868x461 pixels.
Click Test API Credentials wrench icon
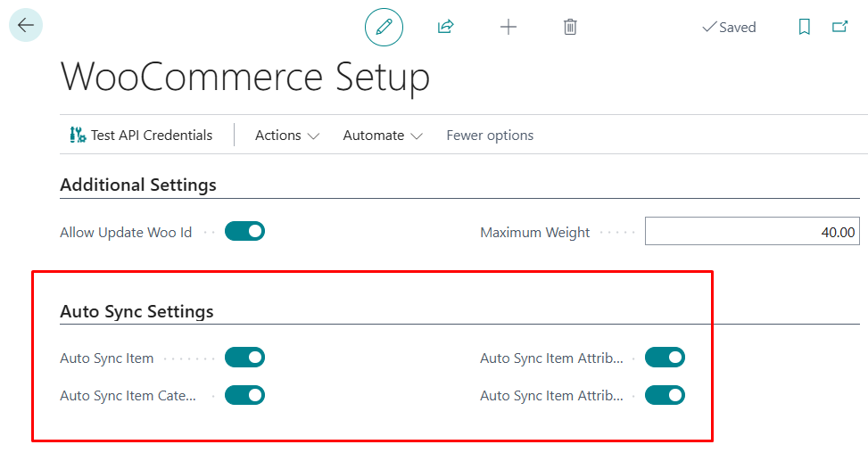[x=78, y=135]
